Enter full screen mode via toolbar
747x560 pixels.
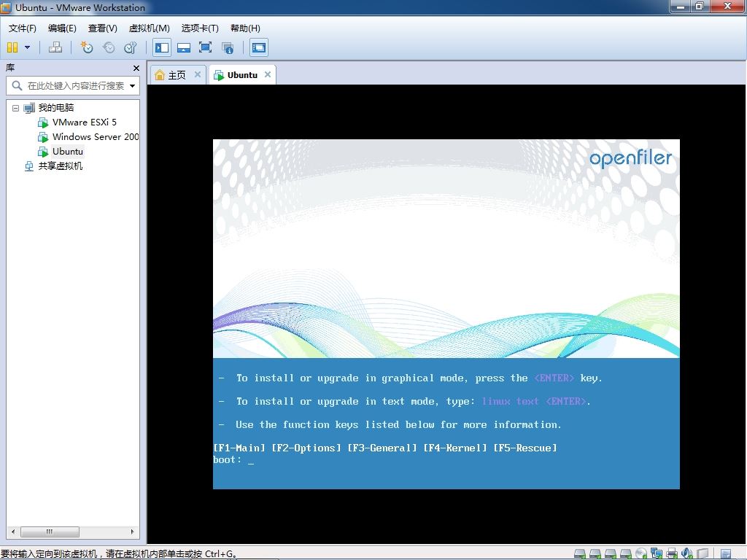tap(205, 47)
